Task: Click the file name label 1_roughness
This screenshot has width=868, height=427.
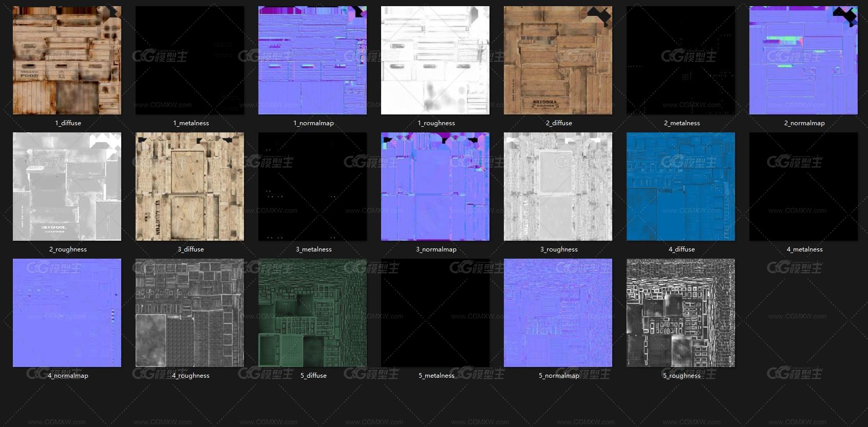Action: point(436,123)
